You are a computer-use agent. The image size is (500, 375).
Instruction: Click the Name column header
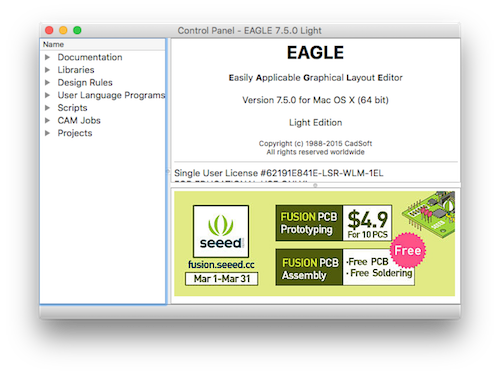[x=103, y=45]
